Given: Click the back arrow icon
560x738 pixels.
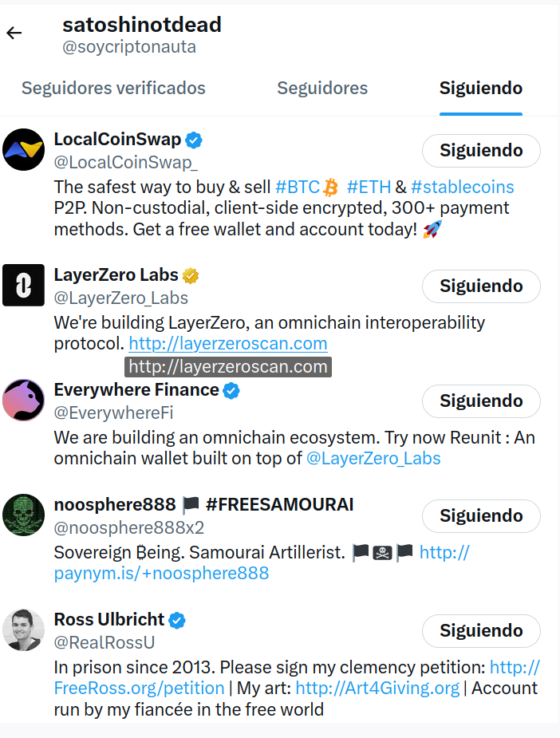Looking at the screenshot, I should pos(14,33).
